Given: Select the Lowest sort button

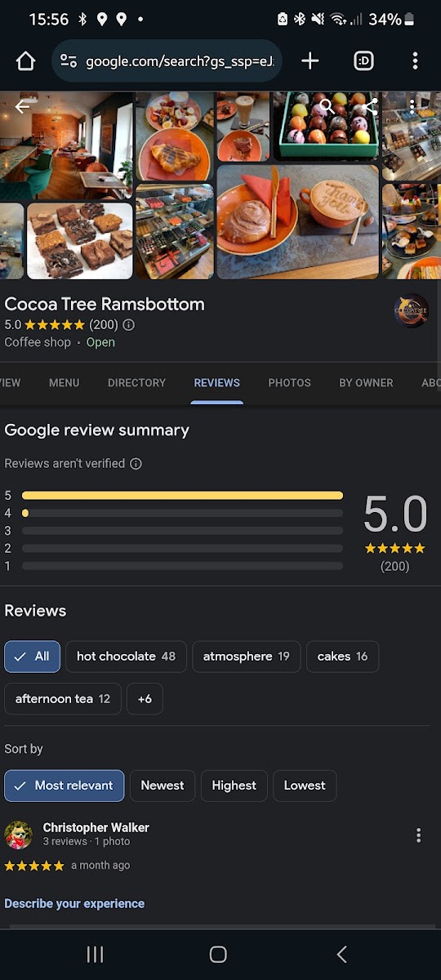Looking at the screenshot, I should click(x=305, y=786).
